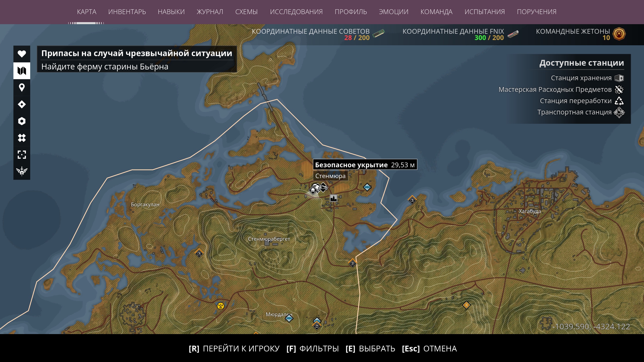Click the winged emblem sidebar icon
644x362 pixels.
pos(22,171)
